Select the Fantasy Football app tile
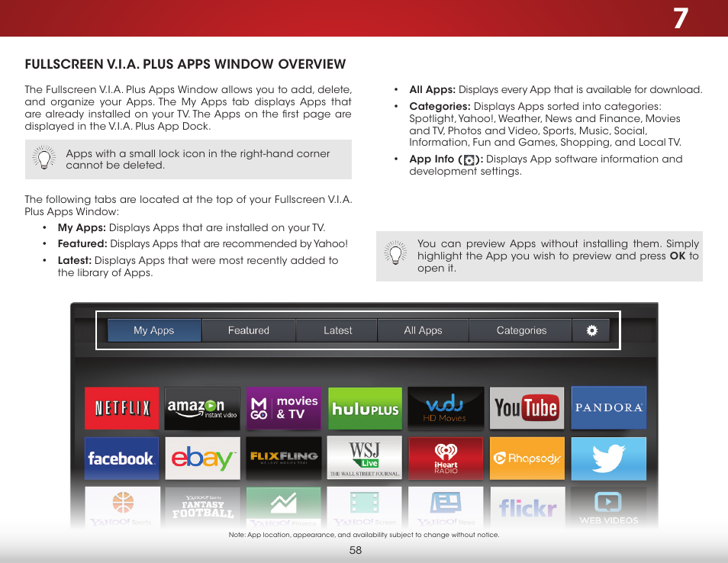This screenshot has height=563, width=728. [202, 507]
